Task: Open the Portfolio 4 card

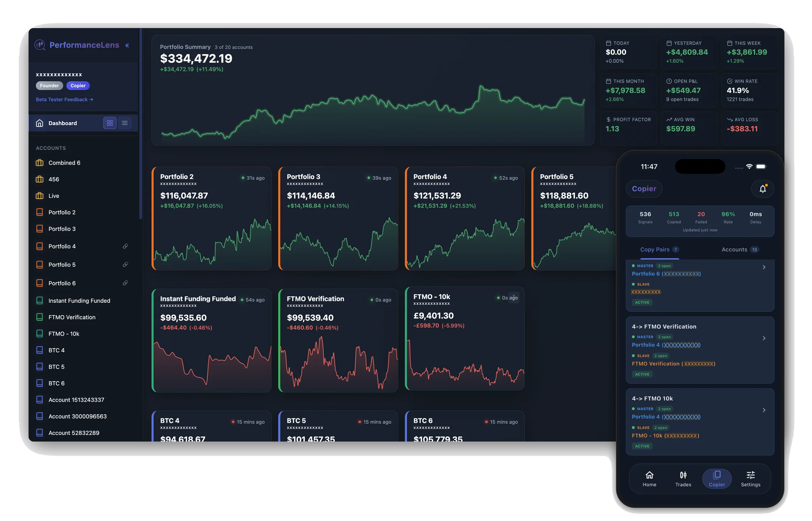Action: coord(465,219)
